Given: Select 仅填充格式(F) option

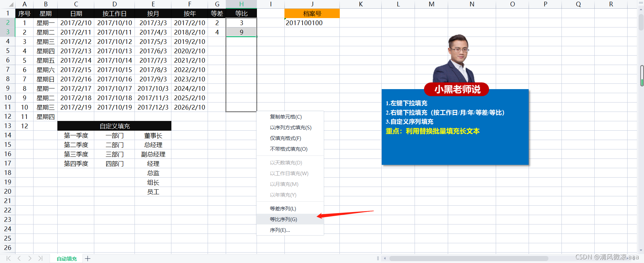Looking at the screenshot, I should 290,138.
